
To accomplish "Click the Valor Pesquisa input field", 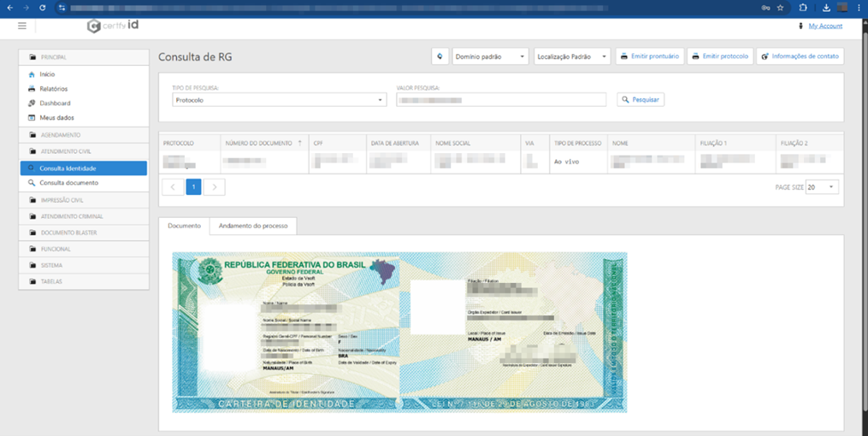I will click(x=501, y=100).
